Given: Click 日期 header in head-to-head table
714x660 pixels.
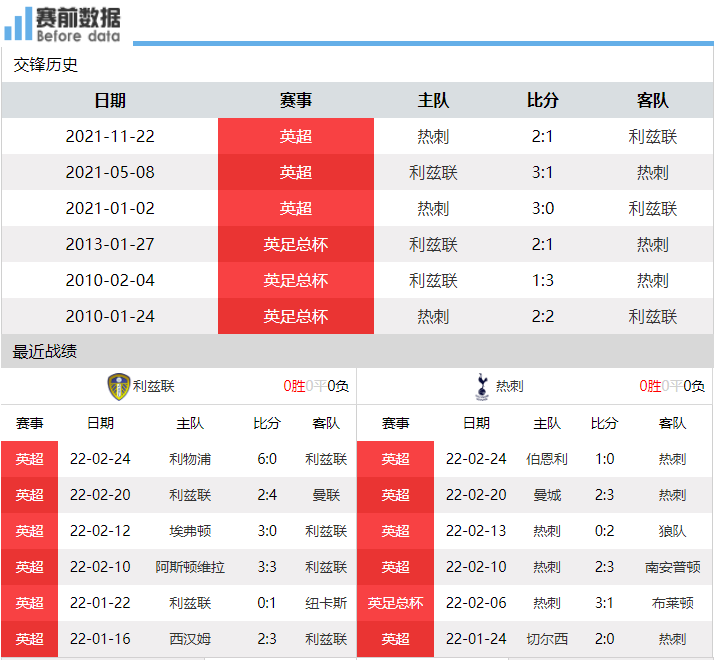Looking at the screenshot, I should coord(110,100).
